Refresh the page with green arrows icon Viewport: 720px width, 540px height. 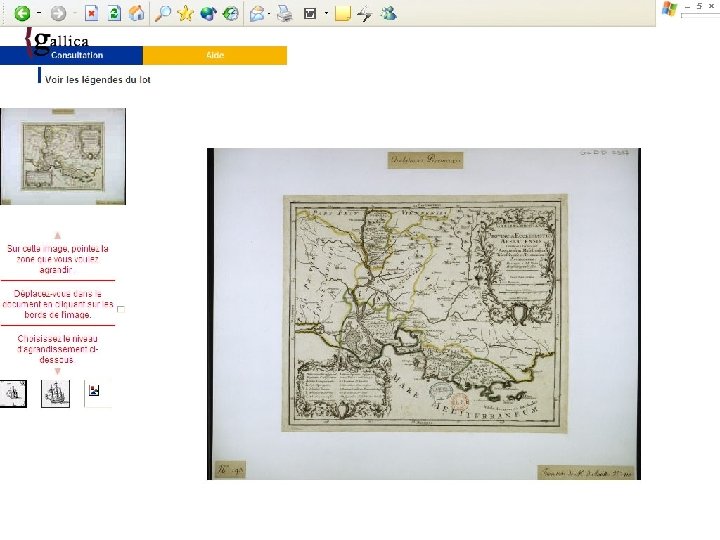click(114, 13)
